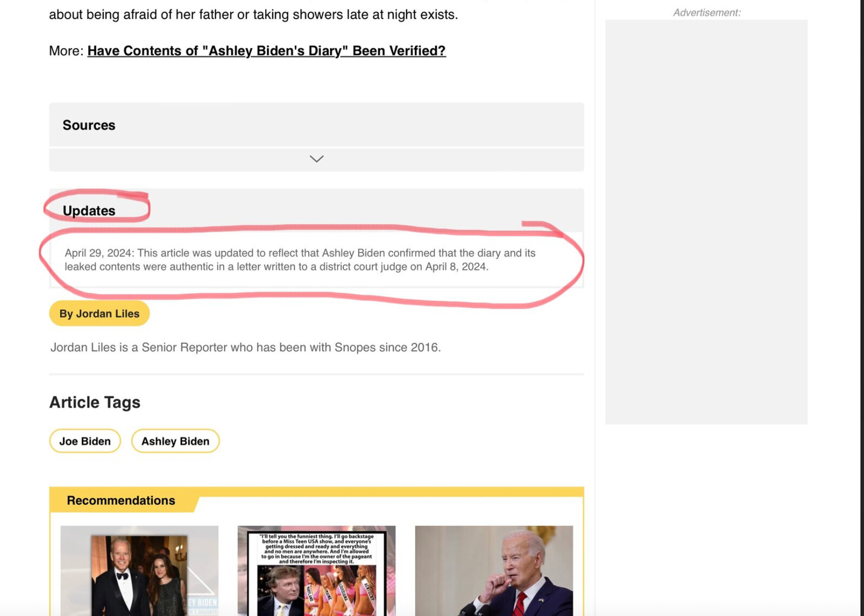The height and width of the screenshot is (616, 864).
Task: Click the sentence ending "late at night exists"
Action: tap(253, 15)
